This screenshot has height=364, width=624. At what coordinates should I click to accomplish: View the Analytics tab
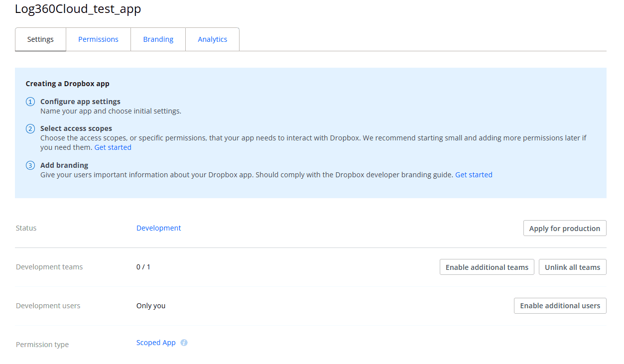212,39
